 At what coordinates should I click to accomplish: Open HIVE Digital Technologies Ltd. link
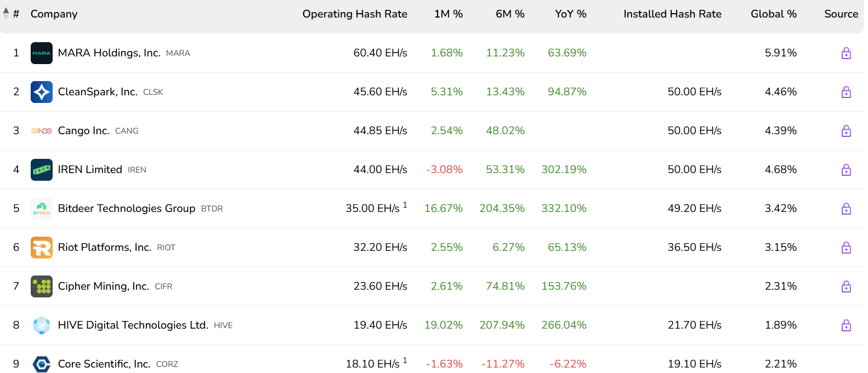click(x=133, y=325)
